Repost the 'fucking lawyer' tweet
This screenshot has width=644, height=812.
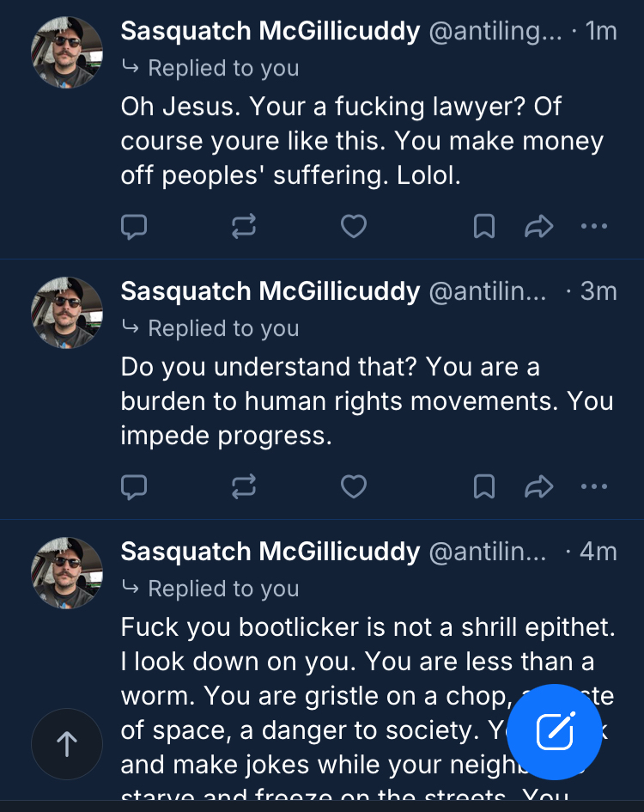click(244, 227)
